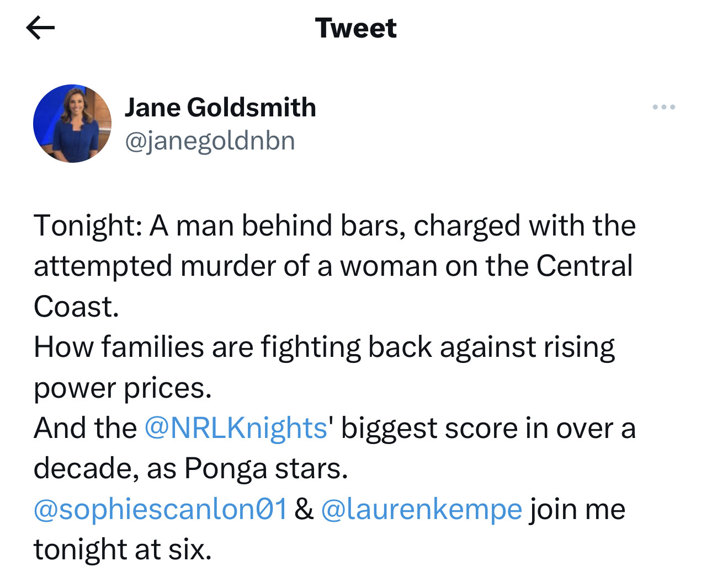The height and width of the screenshot is (588, 712).
Task: Click the word "Tonight:" starting the tweet
Action: pyautogui.click(x=88, y=226)
